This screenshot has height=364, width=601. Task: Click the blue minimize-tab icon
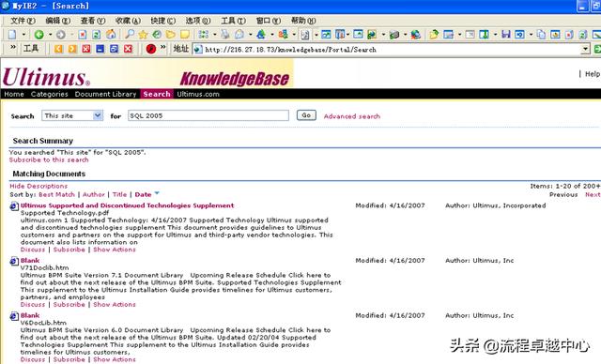pos(100,49)
